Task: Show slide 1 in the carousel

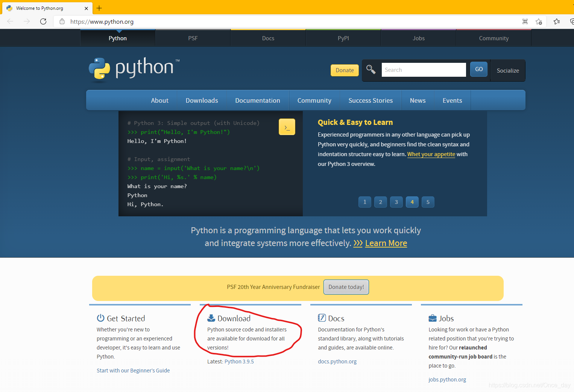Action: [x=365, y=202]
